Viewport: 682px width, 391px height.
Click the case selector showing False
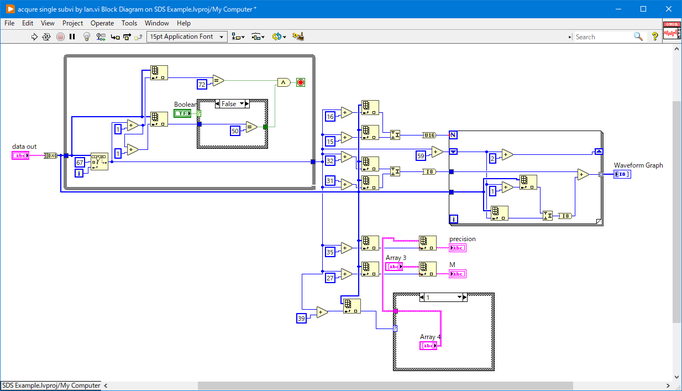233,104
